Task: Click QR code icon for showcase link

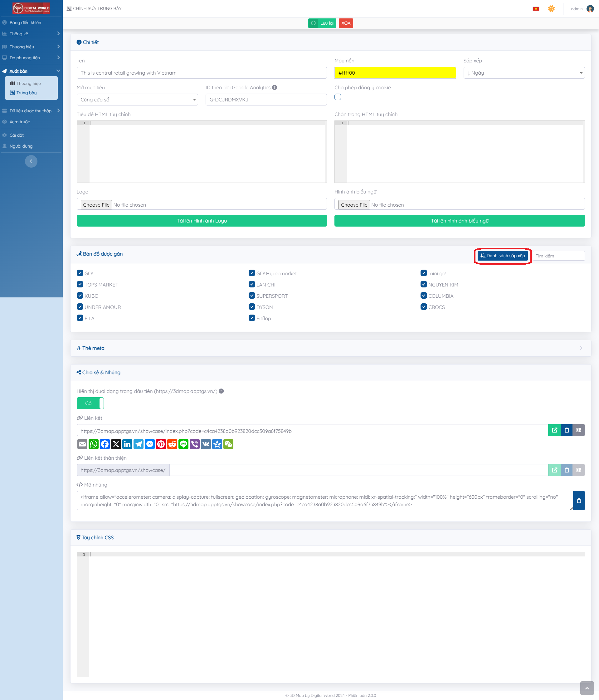Action: [x=578, y=430]
